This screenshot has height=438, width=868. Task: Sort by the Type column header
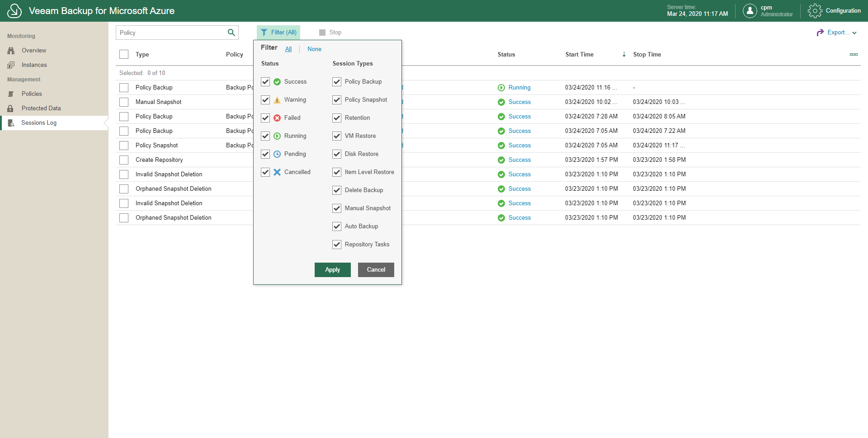click(142, 54)
